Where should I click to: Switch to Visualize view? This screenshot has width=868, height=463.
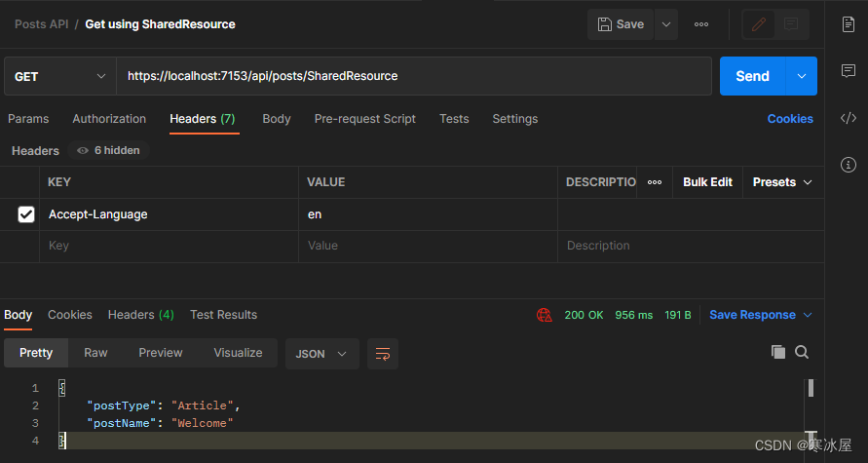[x=238, y=353]
